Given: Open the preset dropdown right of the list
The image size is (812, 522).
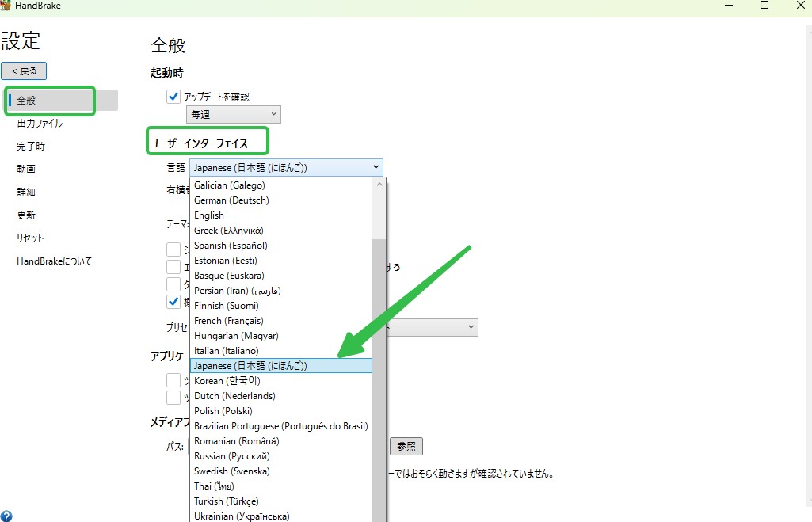Looking at the screenshot, I should (433, 327).
